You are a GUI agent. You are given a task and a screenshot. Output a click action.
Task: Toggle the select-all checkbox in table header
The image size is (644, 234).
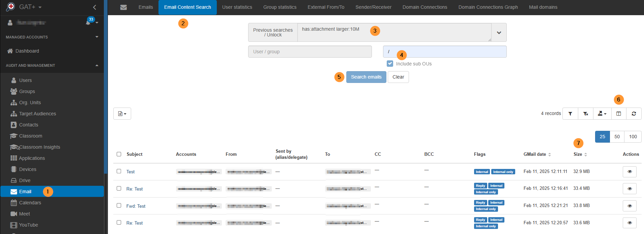(x=119, y=154)
